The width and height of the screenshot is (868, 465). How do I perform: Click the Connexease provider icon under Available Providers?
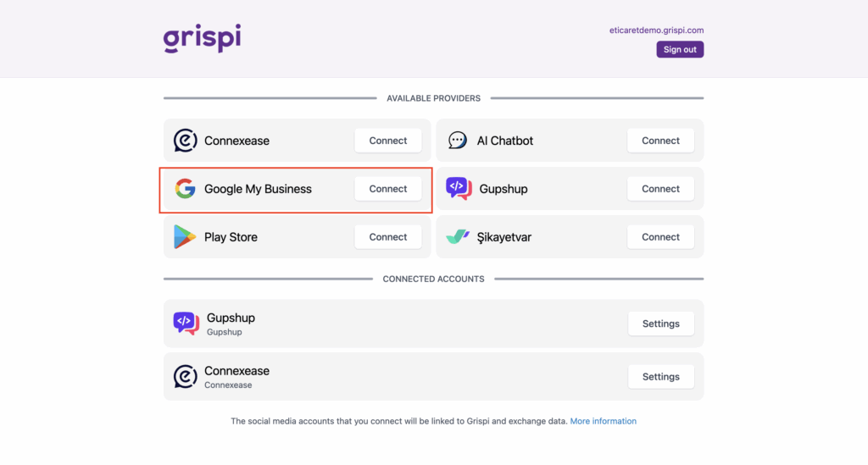click(185, 141)
